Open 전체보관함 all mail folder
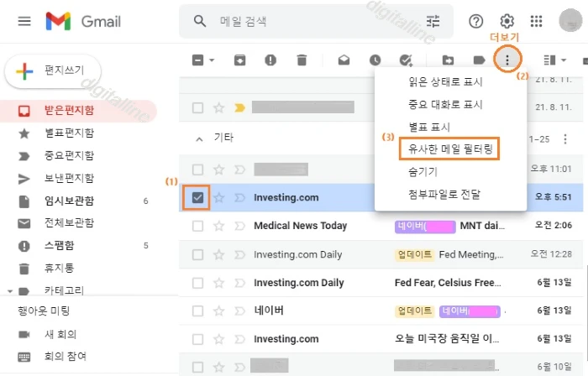Image resolution: width=588 pixels, height=376 pixels. point(70,222)
